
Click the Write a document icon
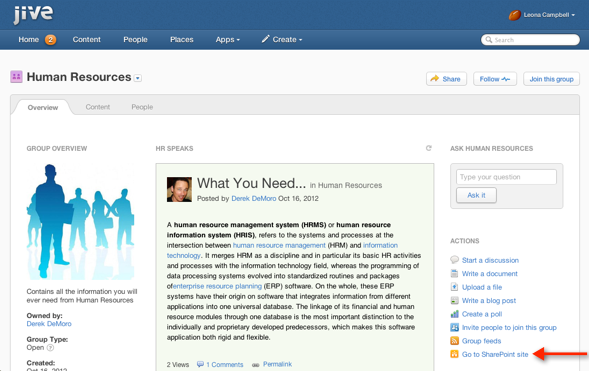pos(454,273)
